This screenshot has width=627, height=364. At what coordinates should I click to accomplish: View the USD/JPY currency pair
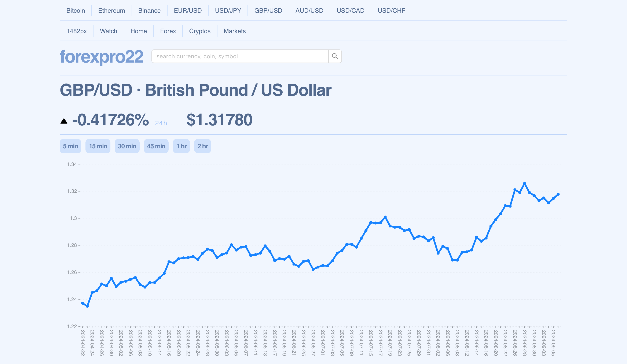[228, 10]
